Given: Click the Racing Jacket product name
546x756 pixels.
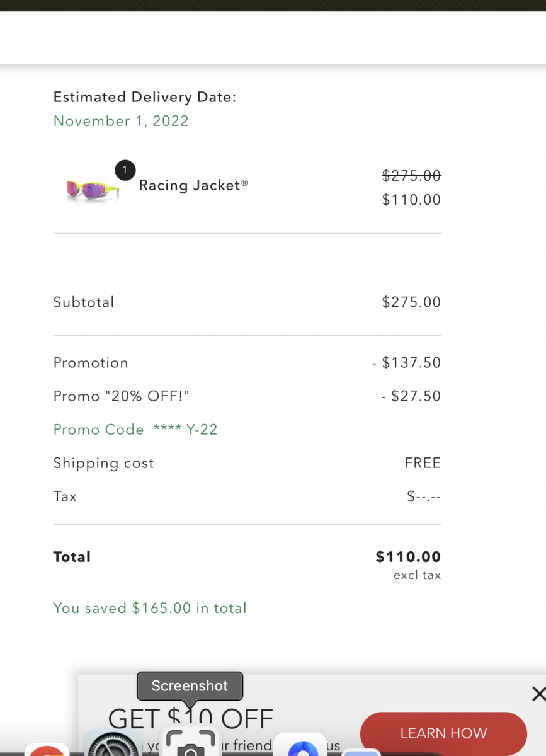Looking at the screenshot, I should pos(193,185).
